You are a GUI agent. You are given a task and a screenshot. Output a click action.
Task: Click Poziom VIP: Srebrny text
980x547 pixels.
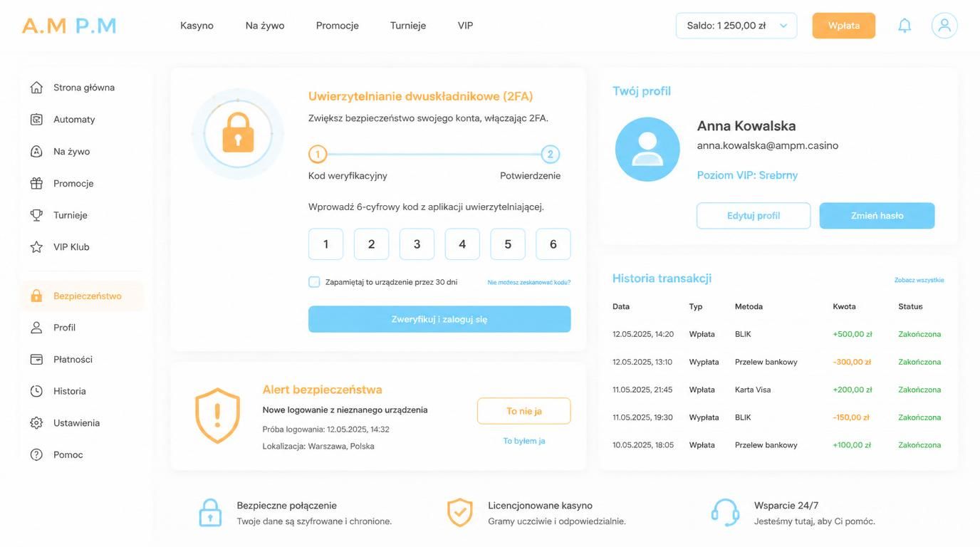pos(747,175)
